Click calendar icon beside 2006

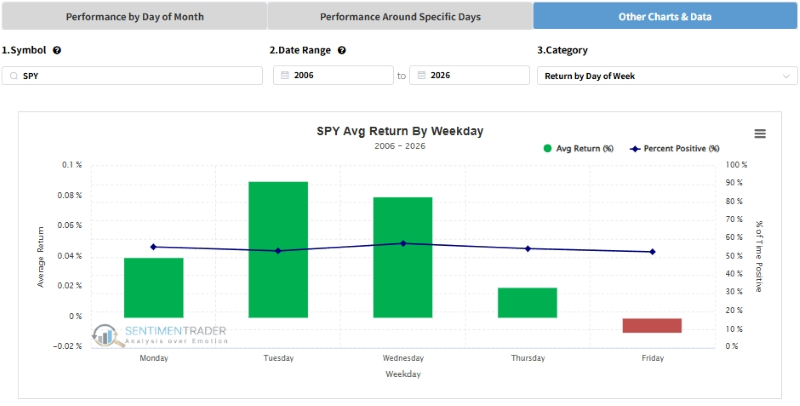(285, 75)
